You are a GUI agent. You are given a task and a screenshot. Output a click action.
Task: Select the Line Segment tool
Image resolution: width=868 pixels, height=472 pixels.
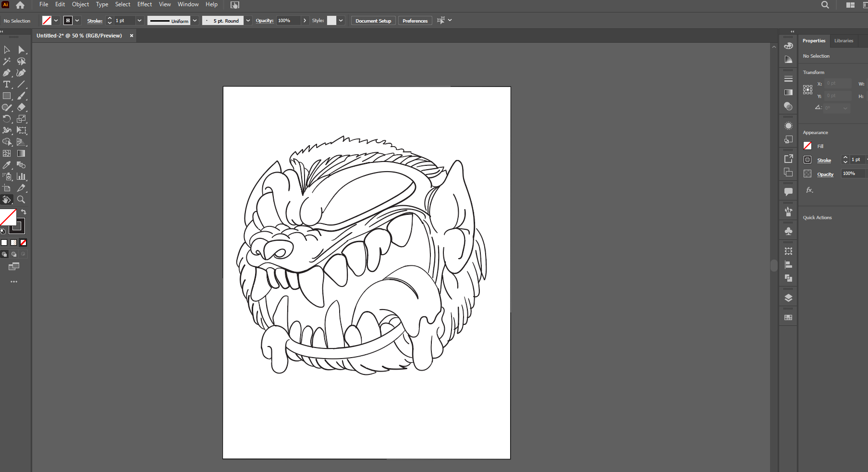tap(21, 85)
